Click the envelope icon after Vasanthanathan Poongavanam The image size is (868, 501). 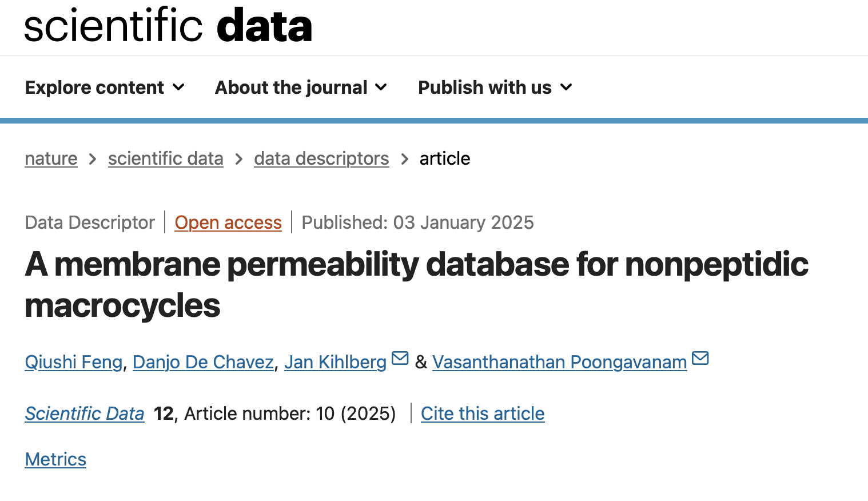click(700, 359)
